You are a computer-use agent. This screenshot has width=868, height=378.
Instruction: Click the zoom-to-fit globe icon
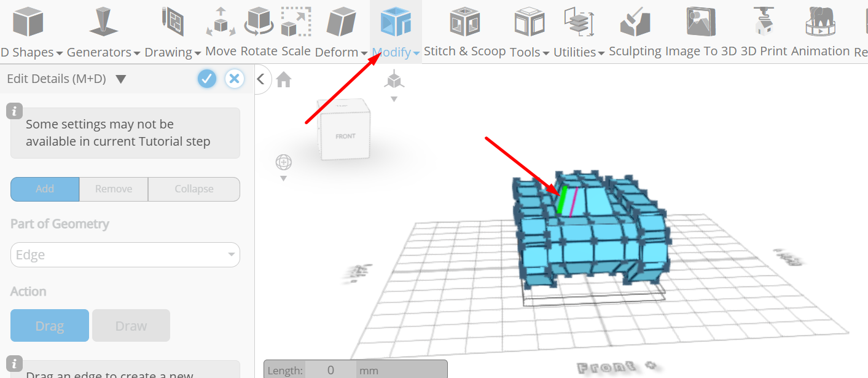tap(284, 162)
